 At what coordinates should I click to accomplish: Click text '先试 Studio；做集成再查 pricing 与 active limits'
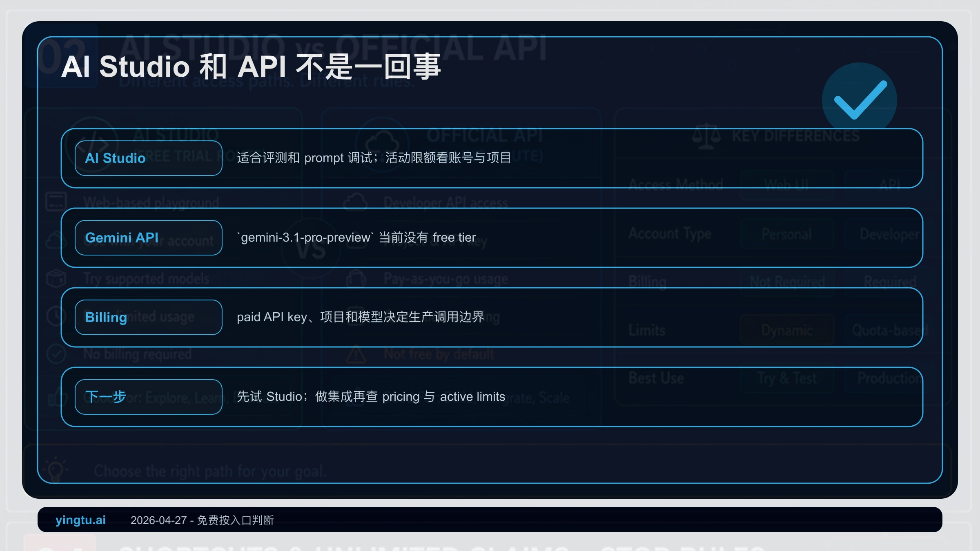tap(371, 397)
